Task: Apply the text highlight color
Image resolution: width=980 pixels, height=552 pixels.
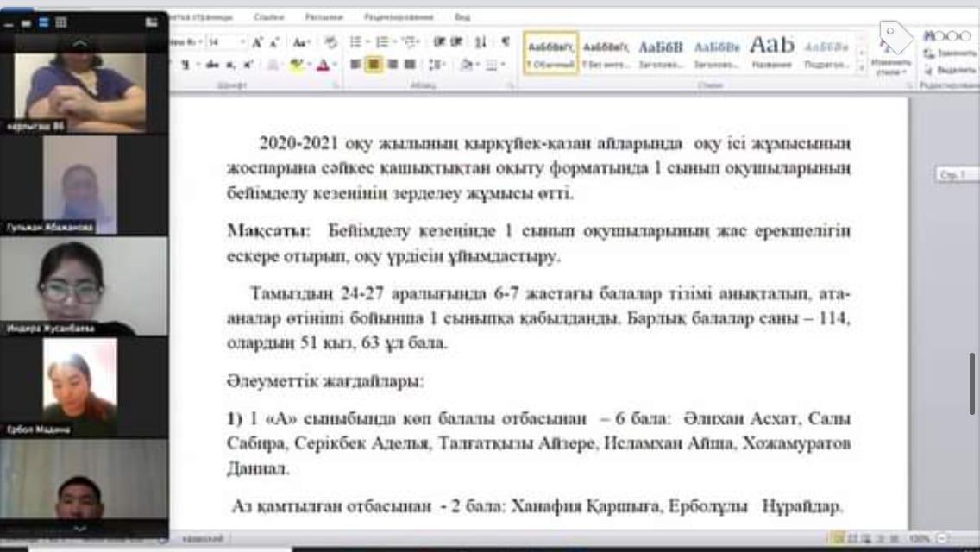Action: coord(296,64)
